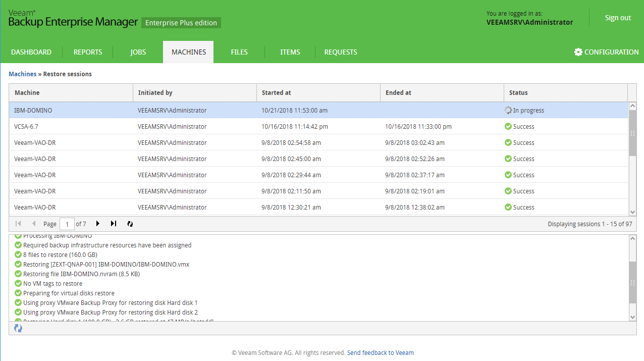The image size is (644, 361).
Task: Switch to the Files tab
Action: tap(239, 52)
